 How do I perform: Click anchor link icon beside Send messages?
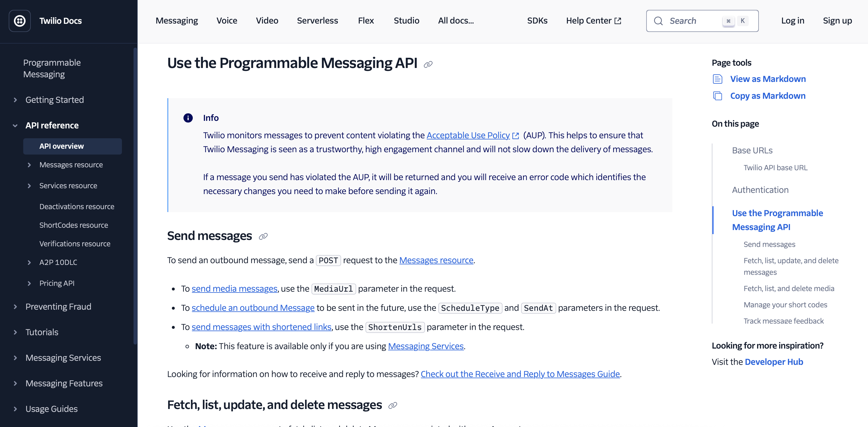click(x=263, y=236)
